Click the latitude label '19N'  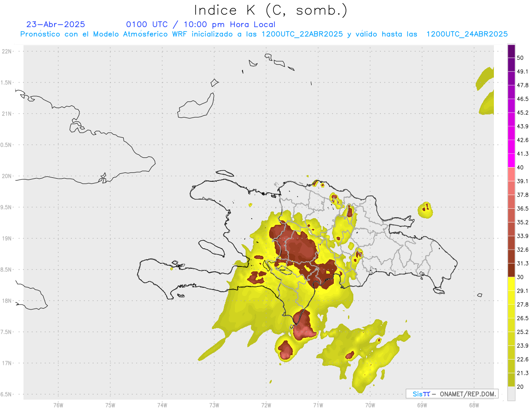coord(6,239)
